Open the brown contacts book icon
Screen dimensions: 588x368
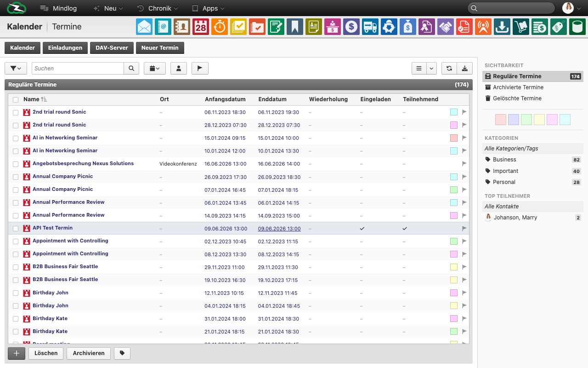point(182,27)
